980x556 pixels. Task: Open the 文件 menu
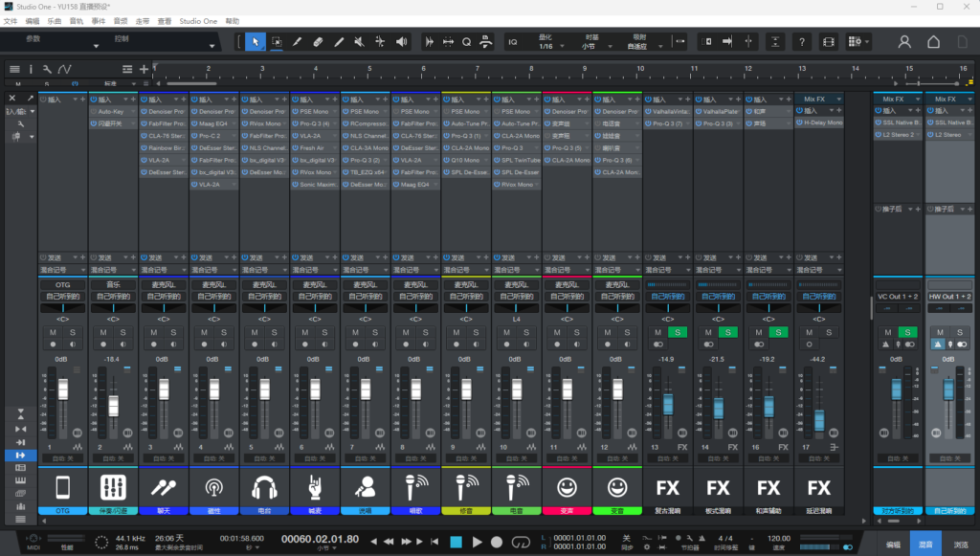(x=11, y=21)
